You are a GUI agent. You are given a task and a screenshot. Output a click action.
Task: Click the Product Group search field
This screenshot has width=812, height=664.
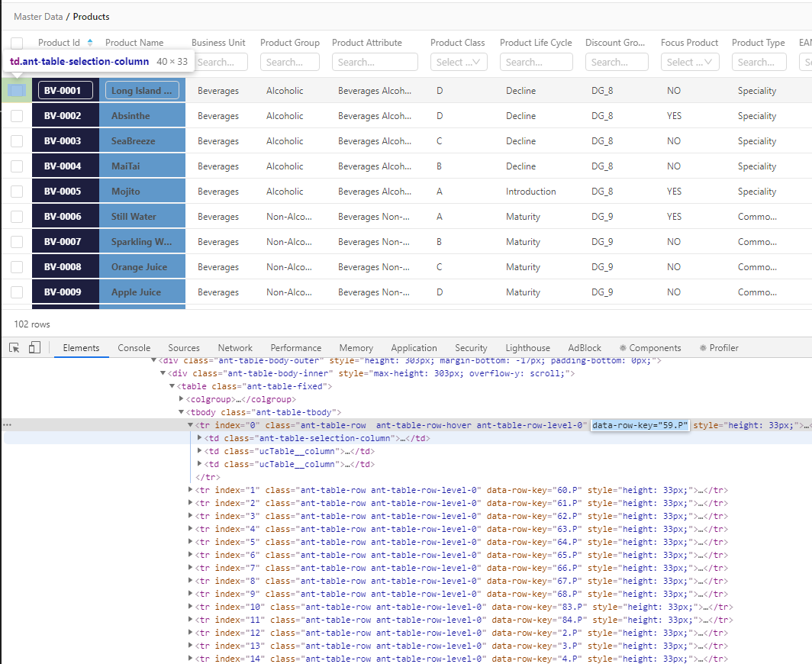tap(291, 63)
